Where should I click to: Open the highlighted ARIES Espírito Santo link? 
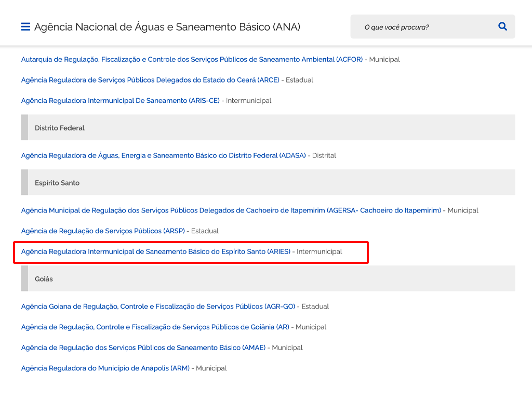(155, 252)
